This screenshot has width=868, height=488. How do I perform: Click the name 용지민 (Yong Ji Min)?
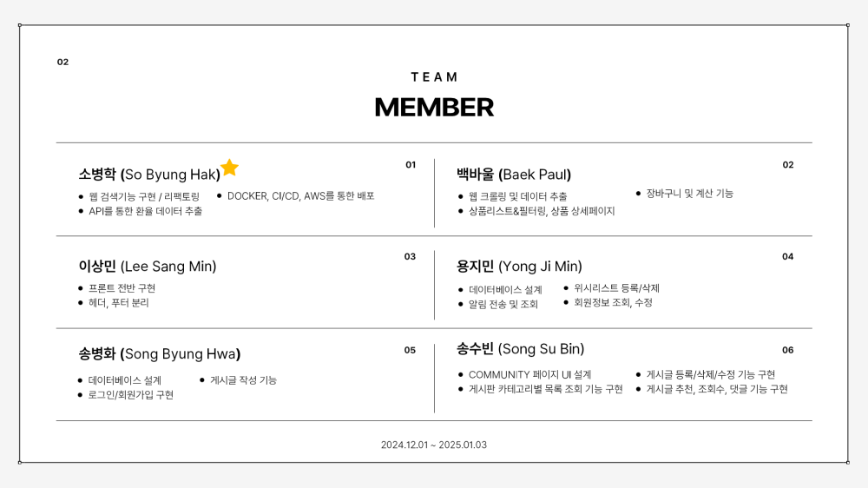[x=519, y=267]
